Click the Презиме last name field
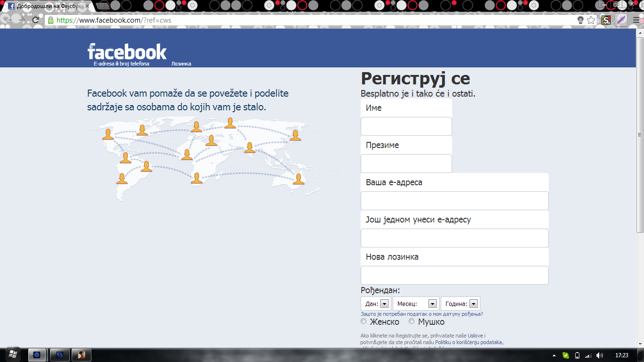Viewport: 644px width, 362px height. 406,164
